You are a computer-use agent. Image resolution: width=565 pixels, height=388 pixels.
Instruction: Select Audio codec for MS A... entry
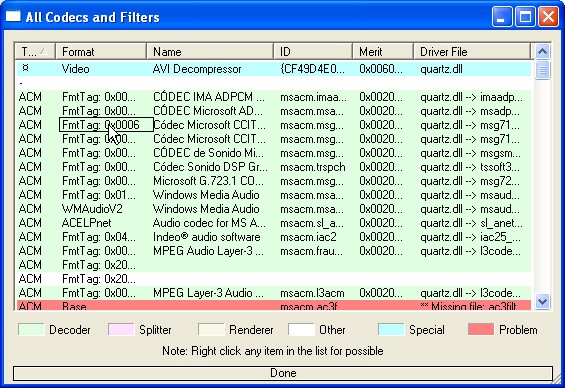click(x=209, y=223)
